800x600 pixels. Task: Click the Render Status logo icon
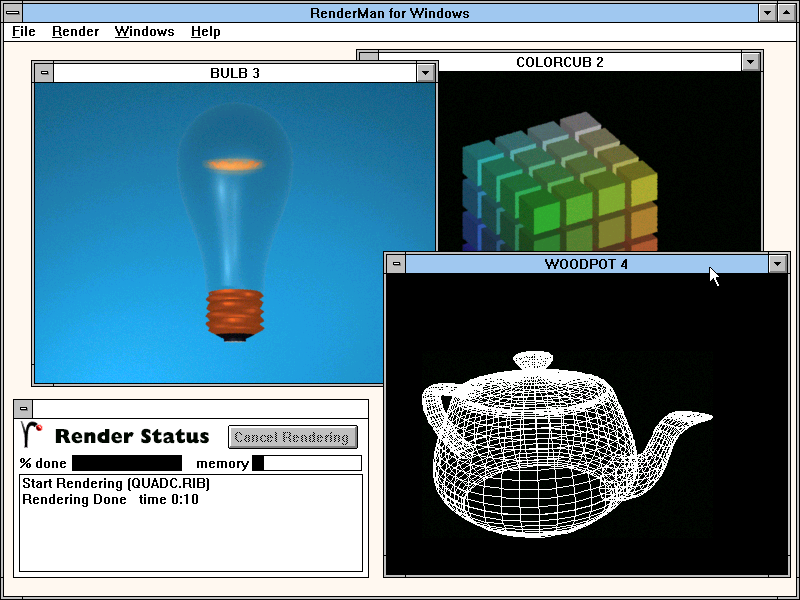coord(32,434)
